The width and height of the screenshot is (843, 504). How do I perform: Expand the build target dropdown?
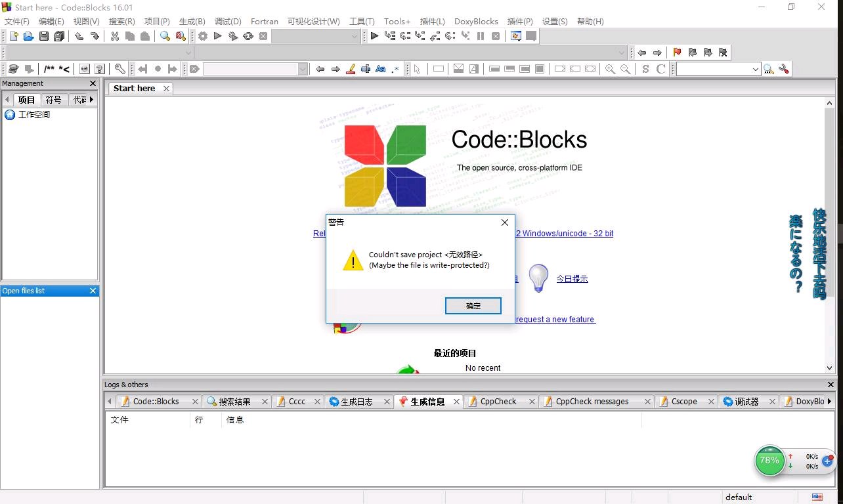click(x=355, y=36)
